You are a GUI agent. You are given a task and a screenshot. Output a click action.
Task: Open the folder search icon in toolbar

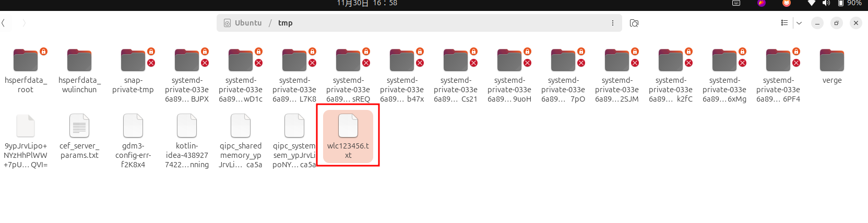tap(634, 23)
